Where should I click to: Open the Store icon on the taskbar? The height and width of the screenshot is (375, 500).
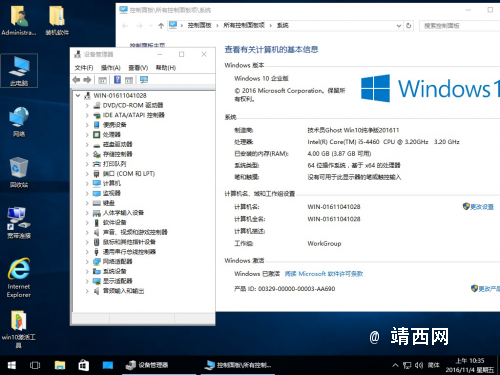84,365
